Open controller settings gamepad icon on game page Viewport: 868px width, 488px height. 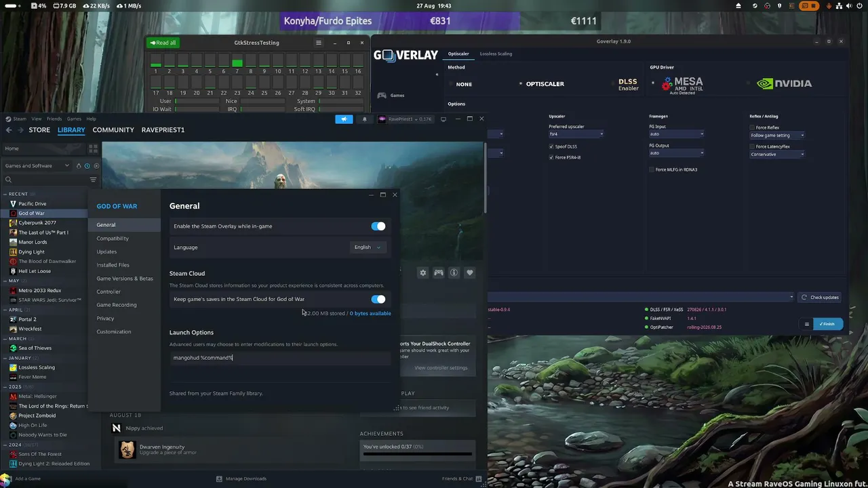439,272
